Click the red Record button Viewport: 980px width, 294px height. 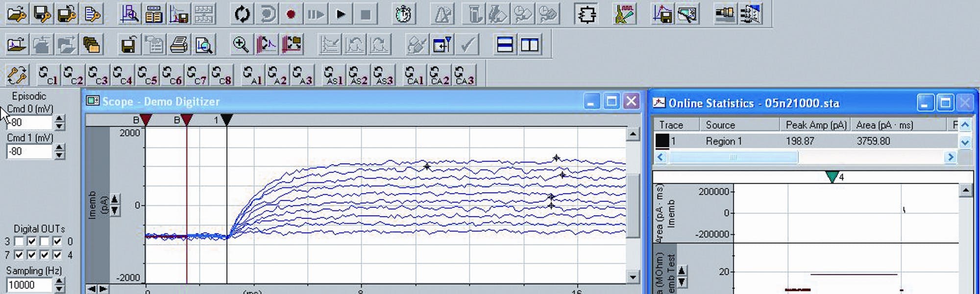(x=291, y=14)
